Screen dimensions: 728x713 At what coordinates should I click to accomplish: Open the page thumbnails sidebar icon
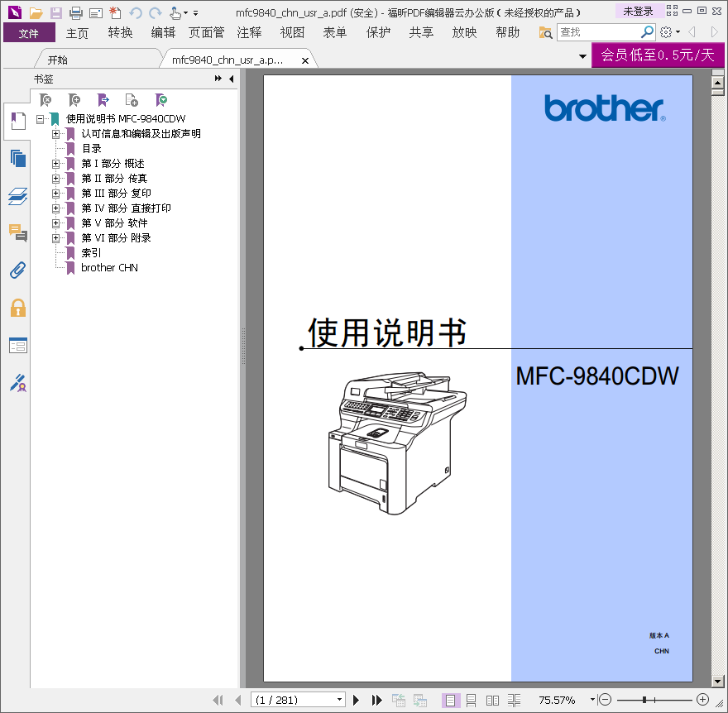click(x=17, y=158)
